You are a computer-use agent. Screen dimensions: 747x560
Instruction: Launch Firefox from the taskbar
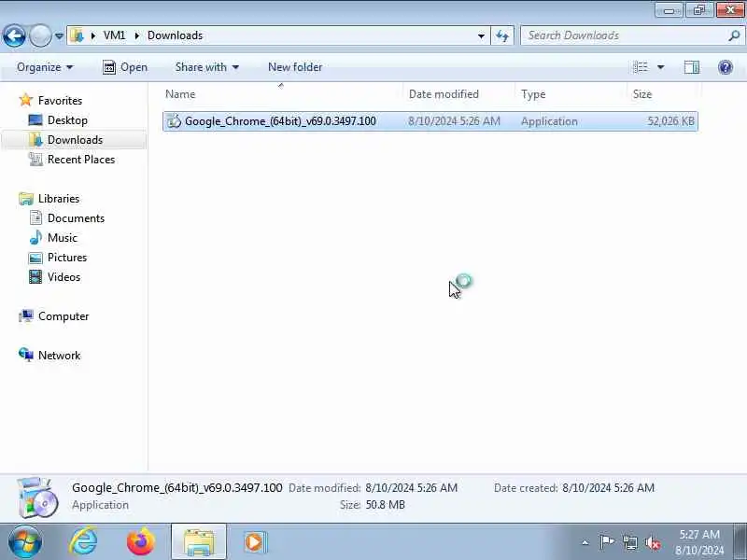point(141,541)
